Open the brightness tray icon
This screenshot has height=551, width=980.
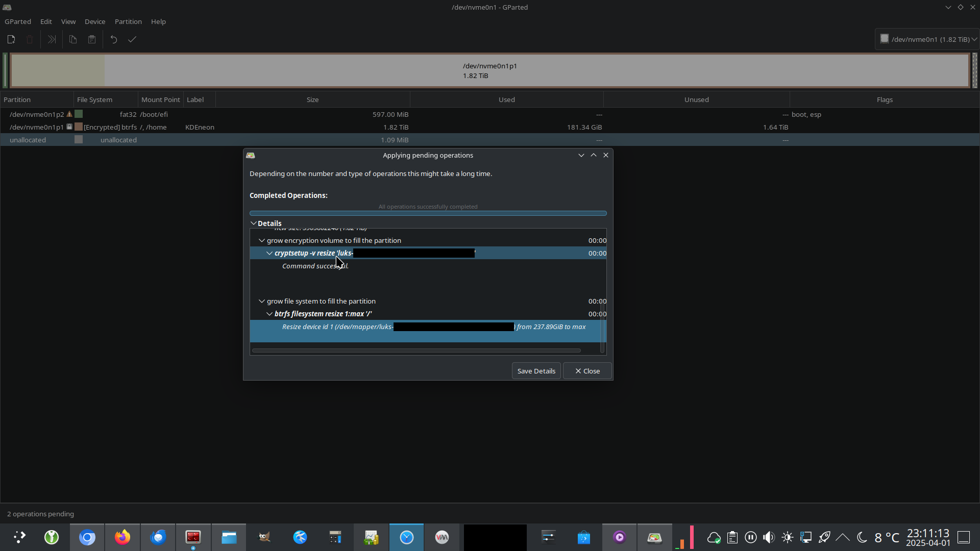click(x=788, y=537)
